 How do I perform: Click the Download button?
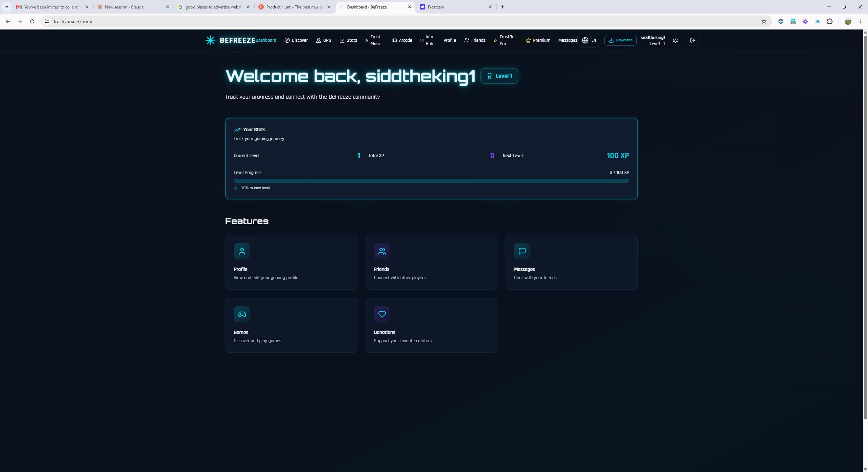pyautogui.click(x=620, y=40)
